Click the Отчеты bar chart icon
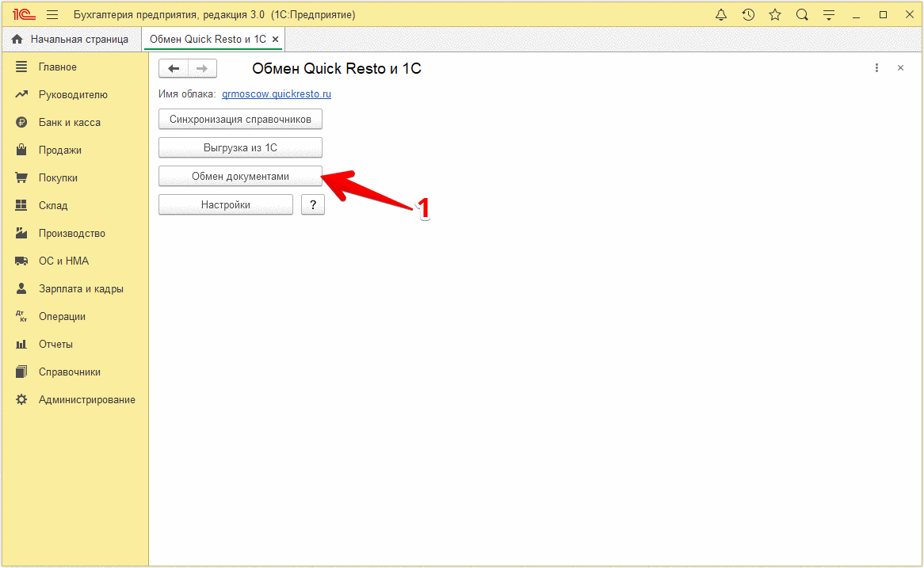The width and height of the screenshot is (924, 568). tap(21, 344)
